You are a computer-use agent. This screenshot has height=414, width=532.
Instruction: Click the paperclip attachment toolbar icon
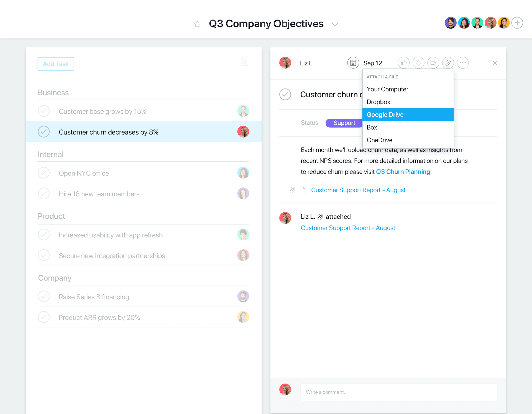point(448,63)
